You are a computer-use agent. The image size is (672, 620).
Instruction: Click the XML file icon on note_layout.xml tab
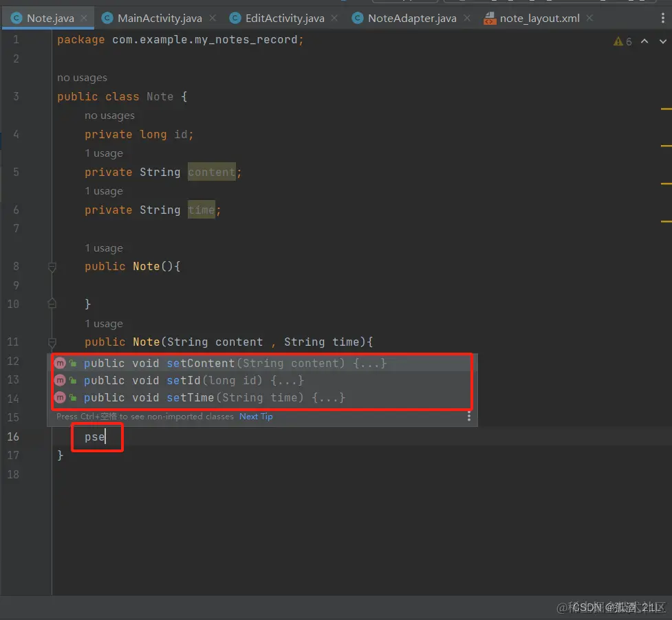pos(490,19)
